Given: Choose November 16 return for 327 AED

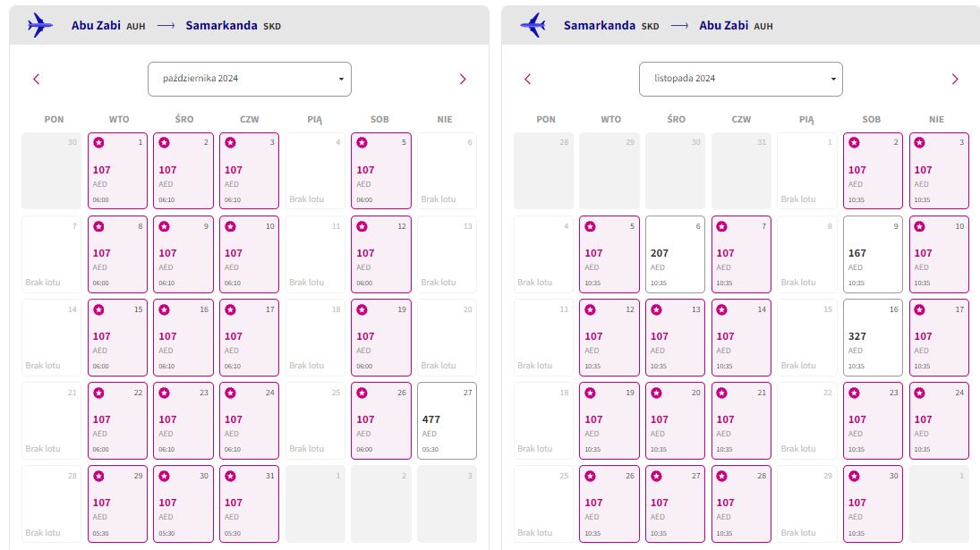Looking at the screenshot, I should click(x=873, y=338).
